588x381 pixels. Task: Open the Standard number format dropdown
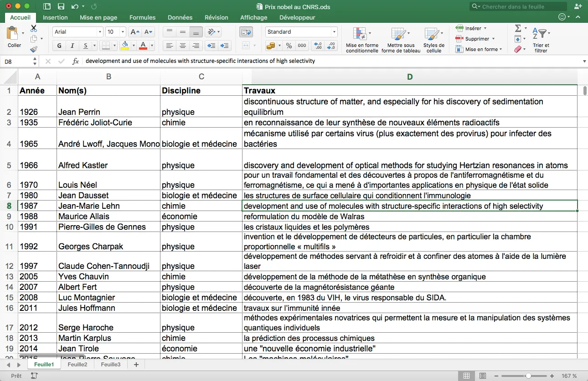click(334, 32)
